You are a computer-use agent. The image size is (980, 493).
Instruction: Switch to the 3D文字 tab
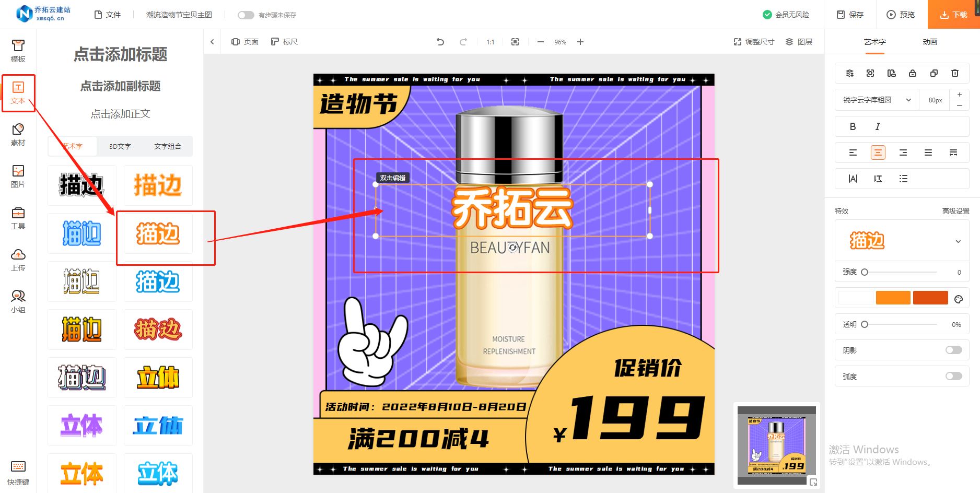(119, 146)
